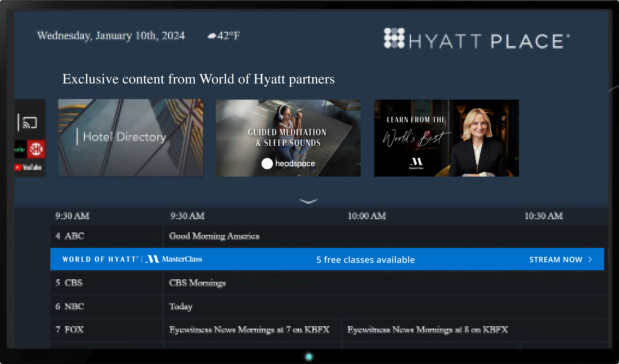Select channel 7 FOX
The height and width of the screenshot is (364, 619).
pos(106,329)
